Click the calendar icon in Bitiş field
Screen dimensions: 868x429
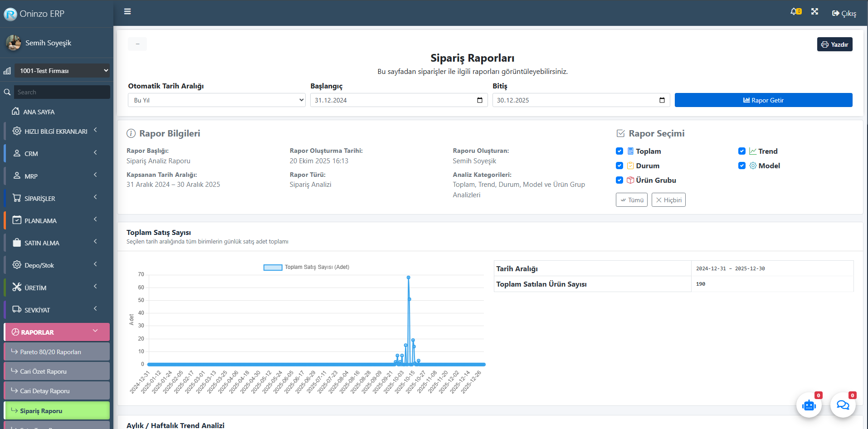click(x=662, y=100)
